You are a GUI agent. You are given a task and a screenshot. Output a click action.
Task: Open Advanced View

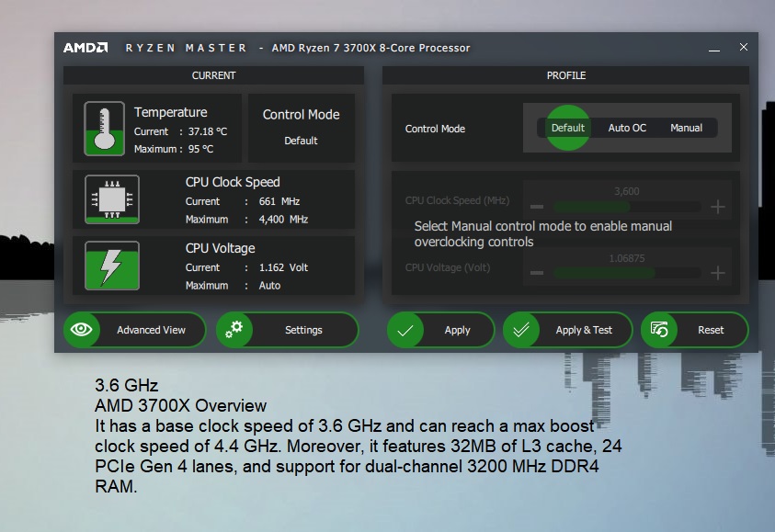135,330
